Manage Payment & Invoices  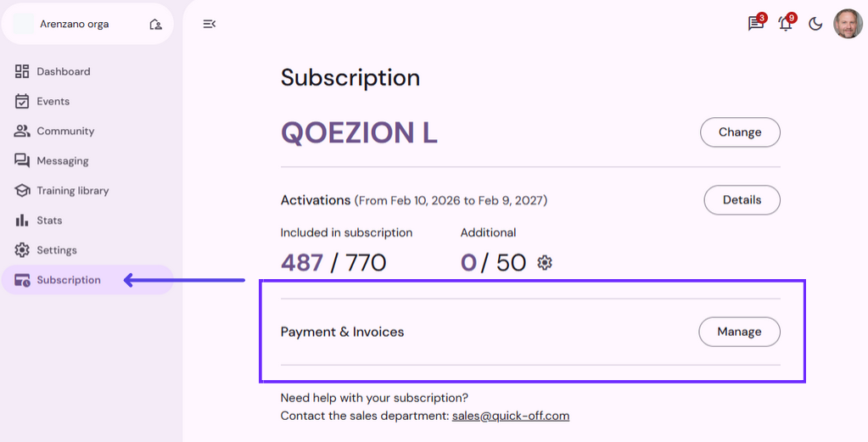[739, 332]
